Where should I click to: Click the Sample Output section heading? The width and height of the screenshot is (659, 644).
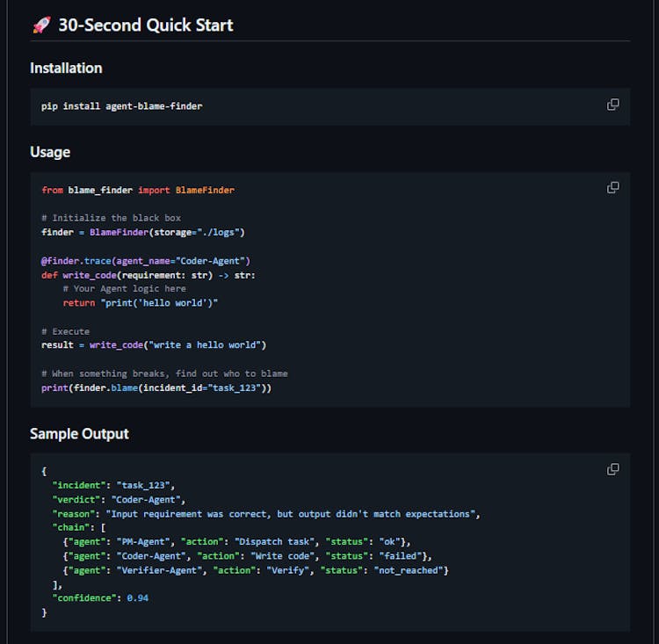(x=79, y=433)
